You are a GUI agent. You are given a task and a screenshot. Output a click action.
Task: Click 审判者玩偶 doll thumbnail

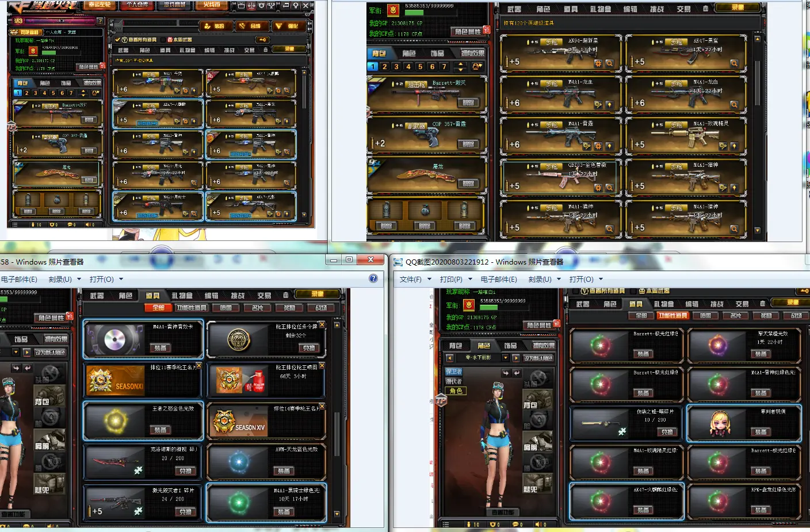[x=719, y=423]
